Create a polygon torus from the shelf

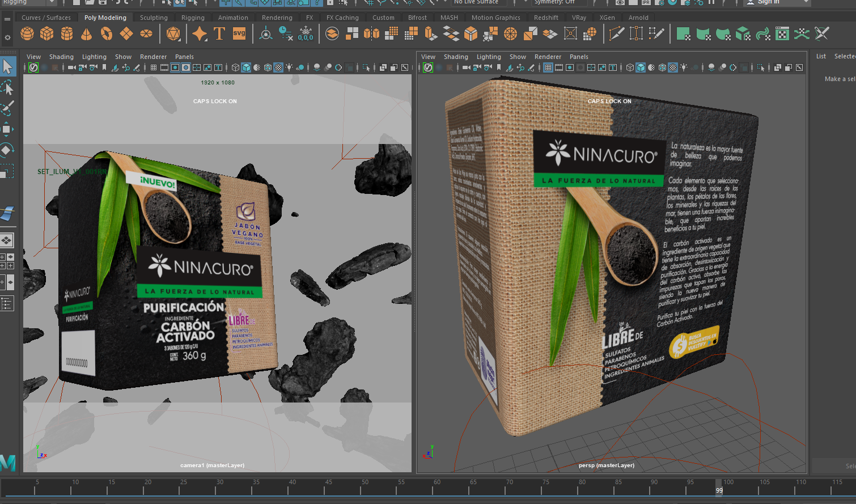point(107,34)
